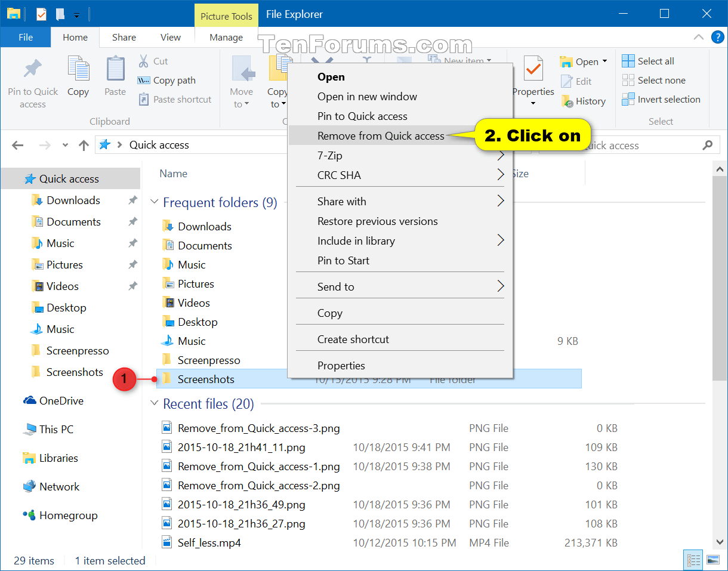Select Screenpresso in the navigation pane
728x571 pixels.
[78, 351]
